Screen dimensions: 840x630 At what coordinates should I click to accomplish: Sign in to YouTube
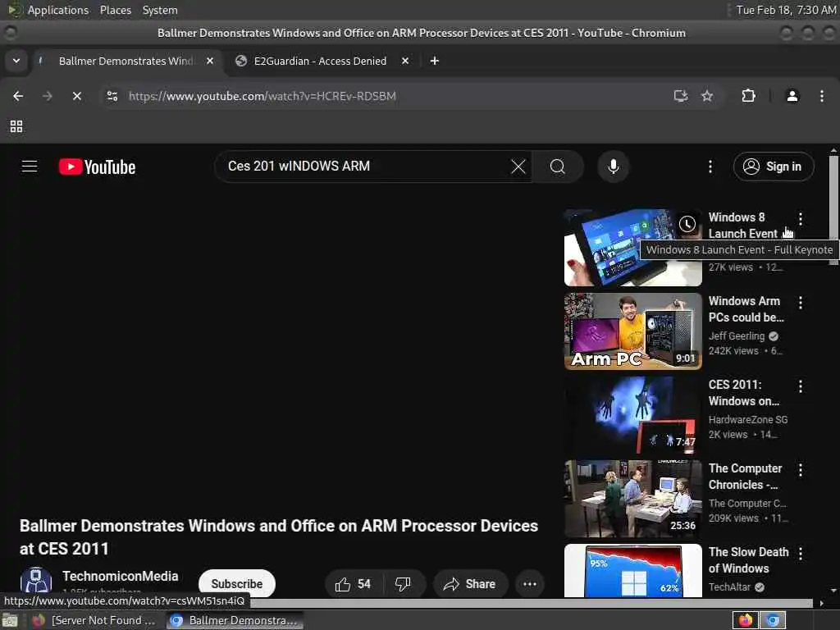(774, 167)
